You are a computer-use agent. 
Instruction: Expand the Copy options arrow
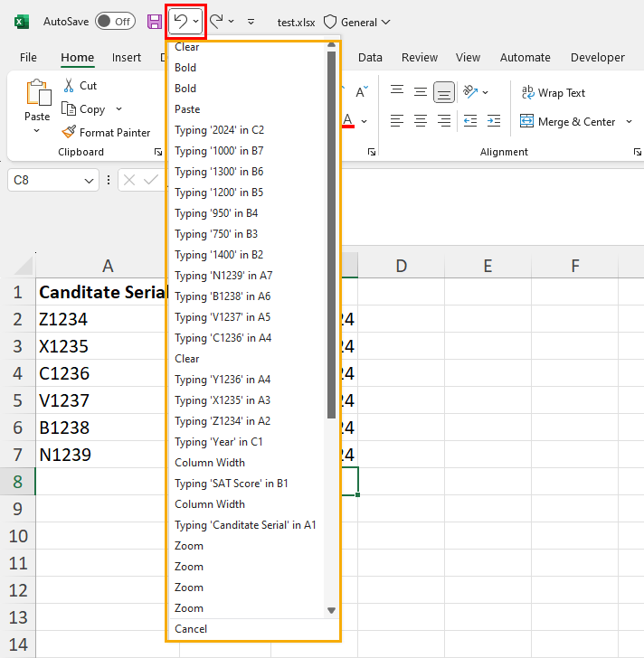[118, 109]
